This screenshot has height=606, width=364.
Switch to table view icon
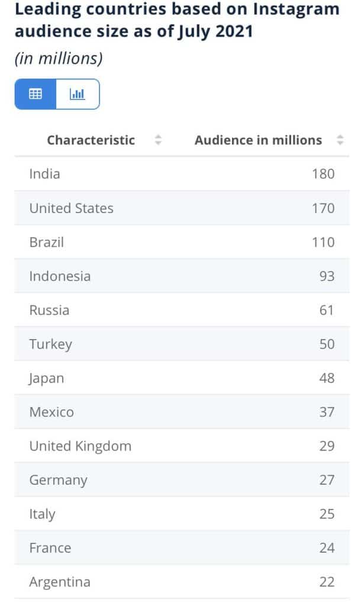tap(36, 94)
